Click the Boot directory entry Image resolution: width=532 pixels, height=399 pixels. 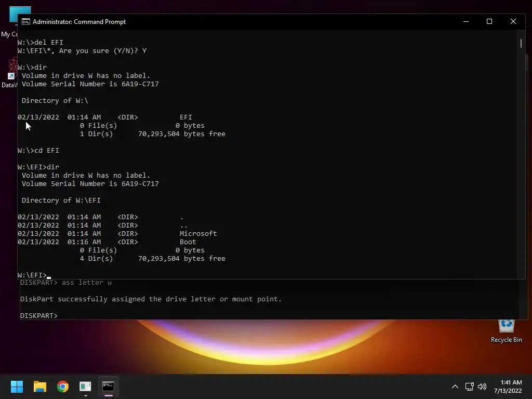(107, 242)
